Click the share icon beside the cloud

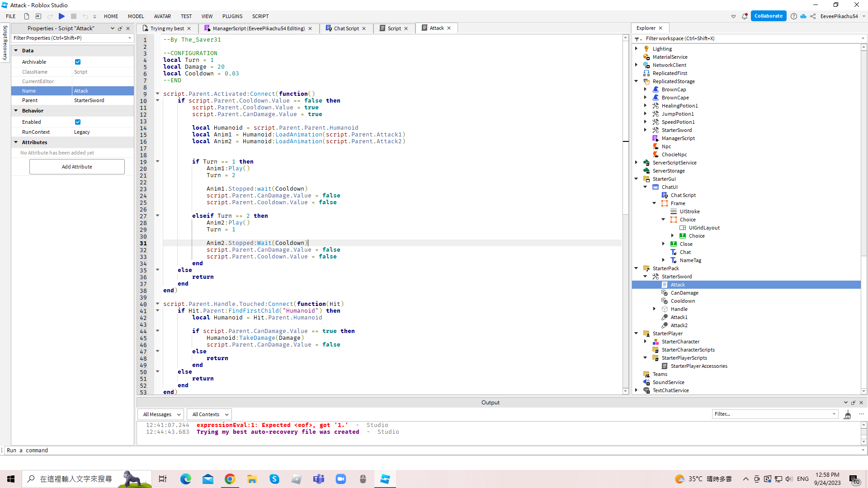[x=813, y=16]
